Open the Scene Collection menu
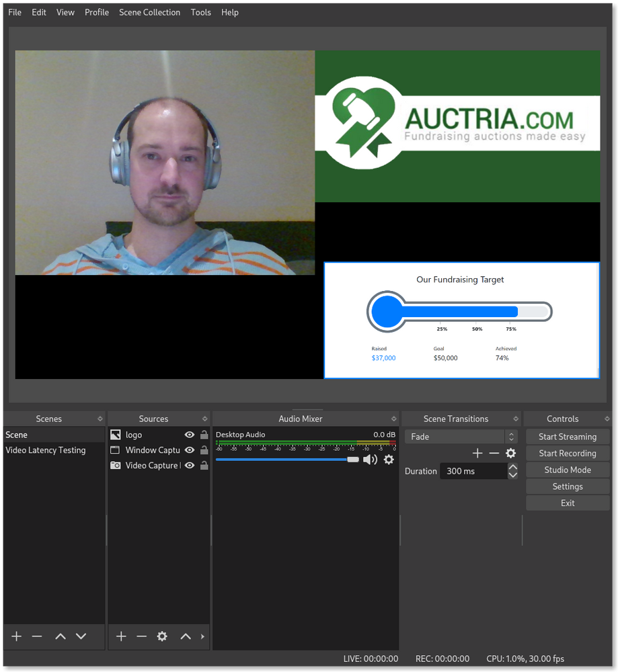The height and width of the screenshot is (672, 618). click(x=150, y=12)
